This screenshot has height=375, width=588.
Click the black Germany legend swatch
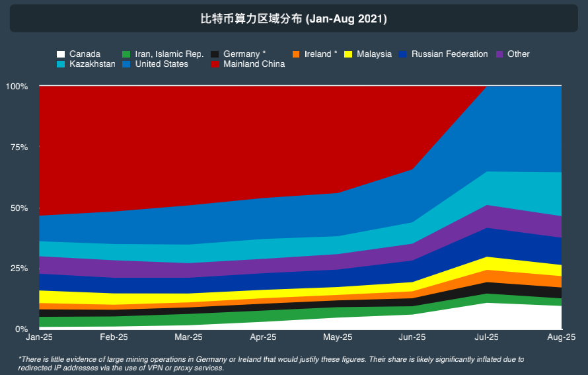(215, 54)
